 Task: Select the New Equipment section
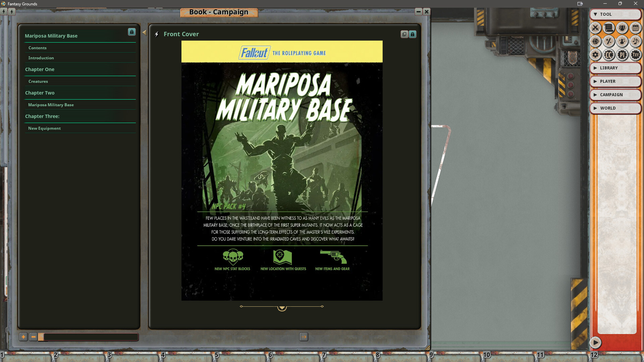(x=44, y=128)
